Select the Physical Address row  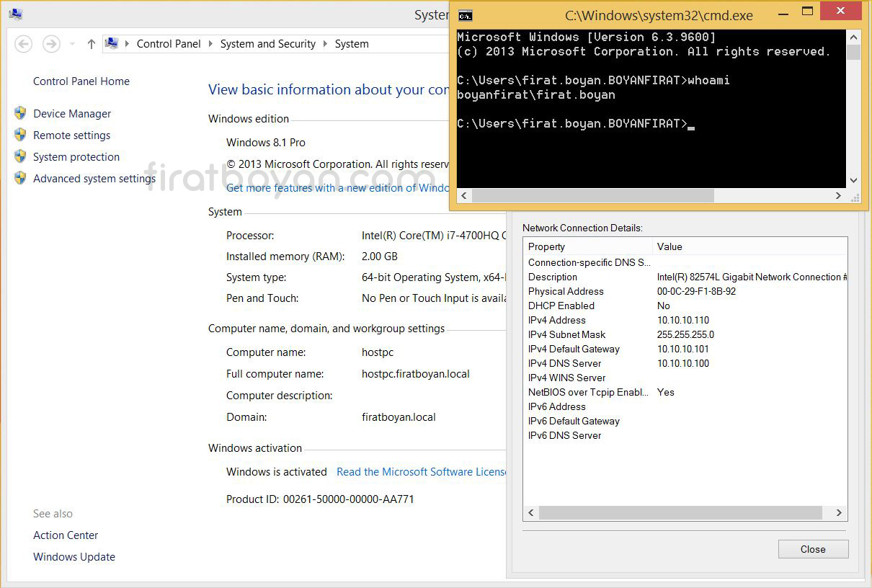[685, 291]
